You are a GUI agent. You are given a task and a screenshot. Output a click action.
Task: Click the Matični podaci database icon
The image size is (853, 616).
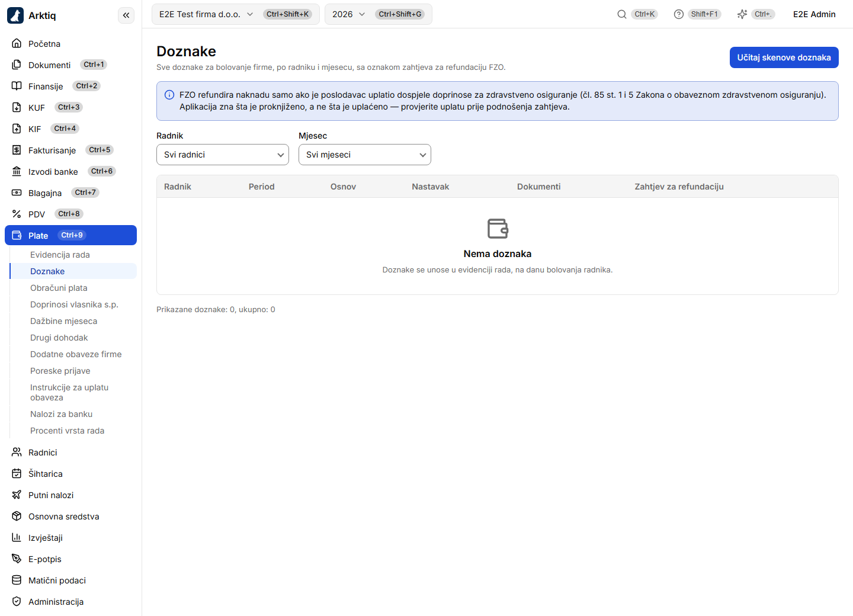(x=17, y=580)
